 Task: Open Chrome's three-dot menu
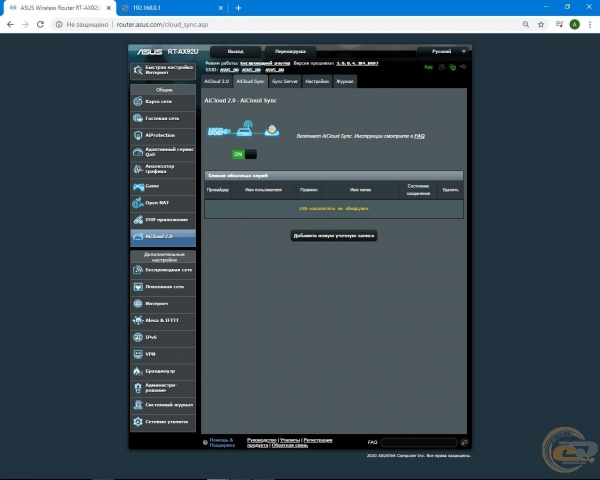coord(590,24)
